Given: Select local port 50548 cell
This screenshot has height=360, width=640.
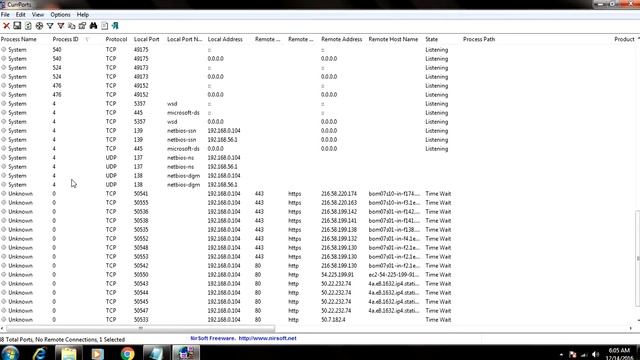Looking at the screenshot, I should point(141,247).
